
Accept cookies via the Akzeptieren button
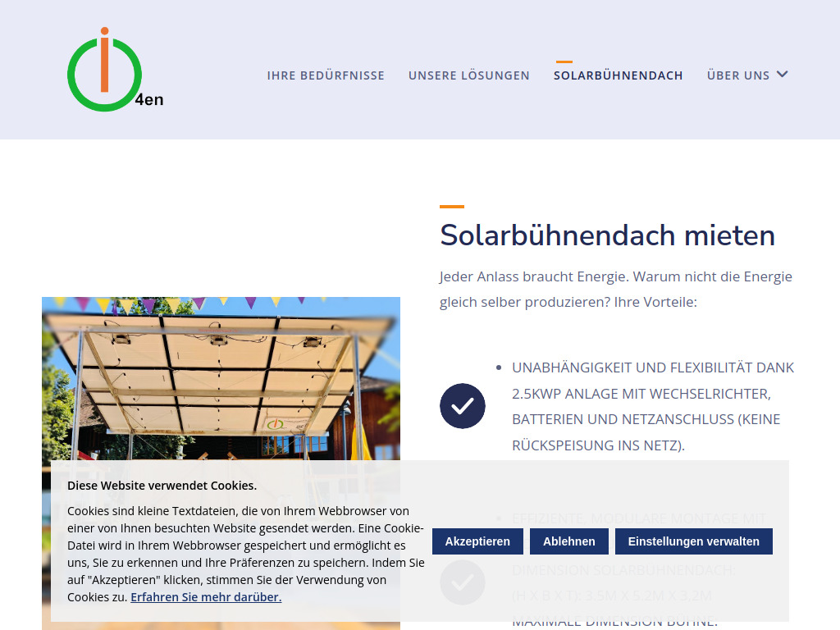click(x=477, y=541)
